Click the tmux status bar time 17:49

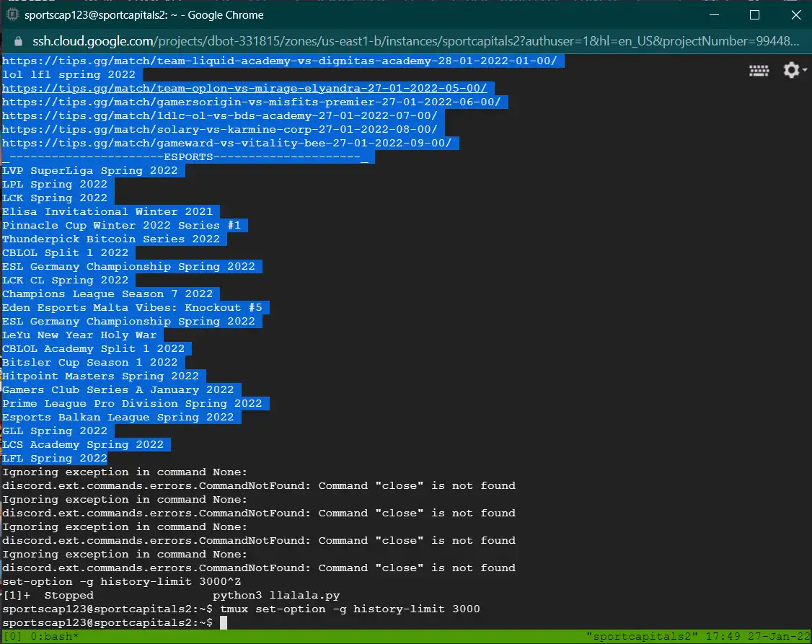pyautogui.click(x=723, y=636)
